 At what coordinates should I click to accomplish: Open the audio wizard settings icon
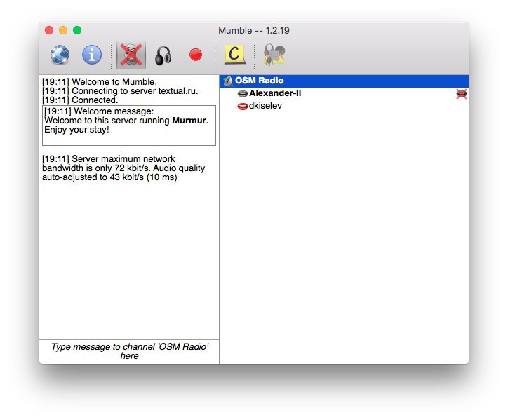pyautogui.click(x=274, y=55)
